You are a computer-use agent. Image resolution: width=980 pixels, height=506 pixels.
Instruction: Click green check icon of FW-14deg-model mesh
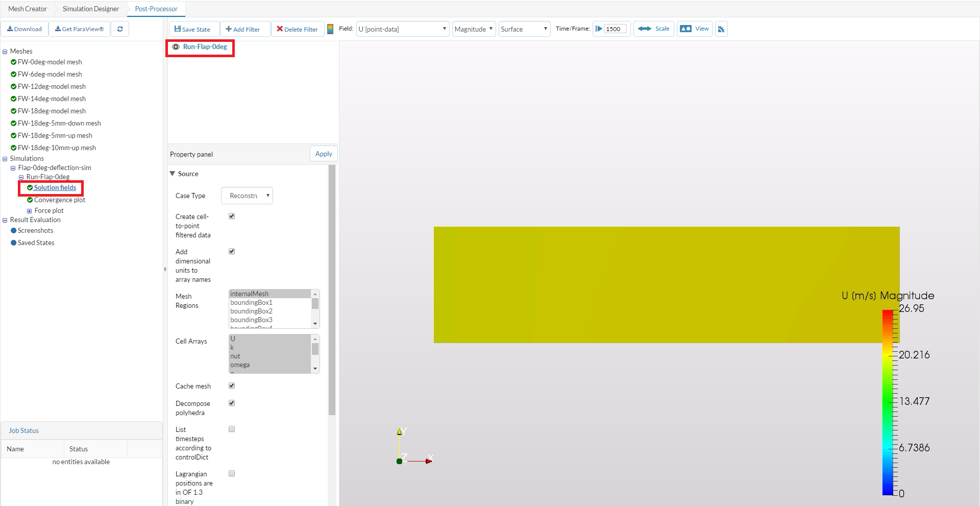click(13, 99)
